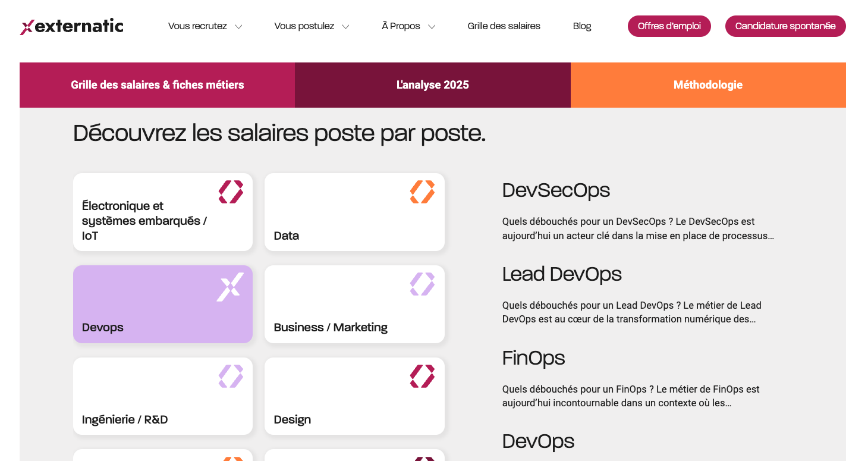Select the Devops category card
Screen dimensions: 868x461
click(x=163, y=304)
